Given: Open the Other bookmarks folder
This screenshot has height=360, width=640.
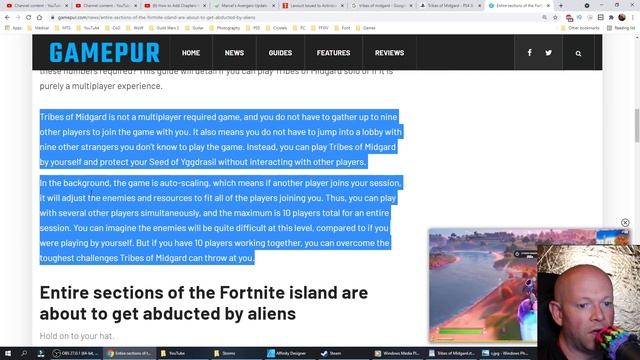Looking at the screenshot, I should [580, 28].
